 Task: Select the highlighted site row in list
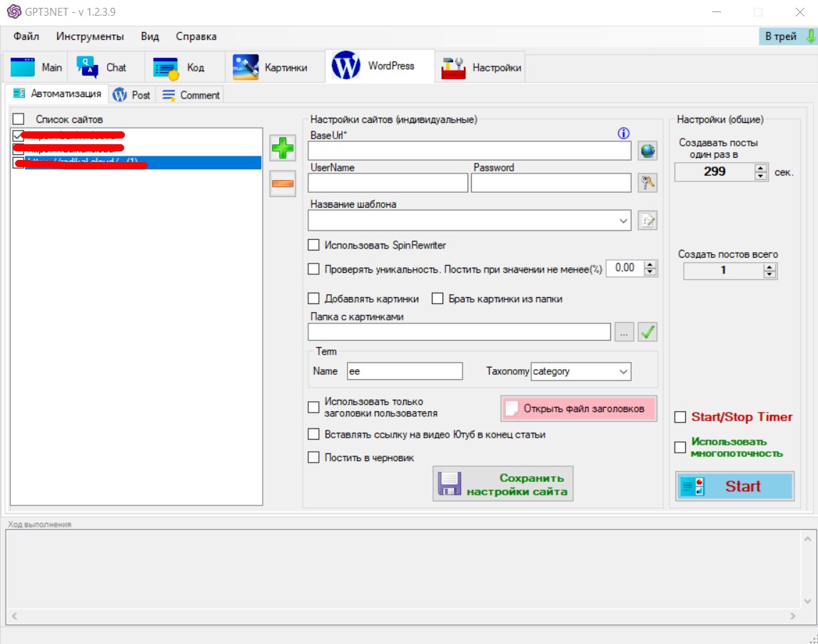[143, 162]
